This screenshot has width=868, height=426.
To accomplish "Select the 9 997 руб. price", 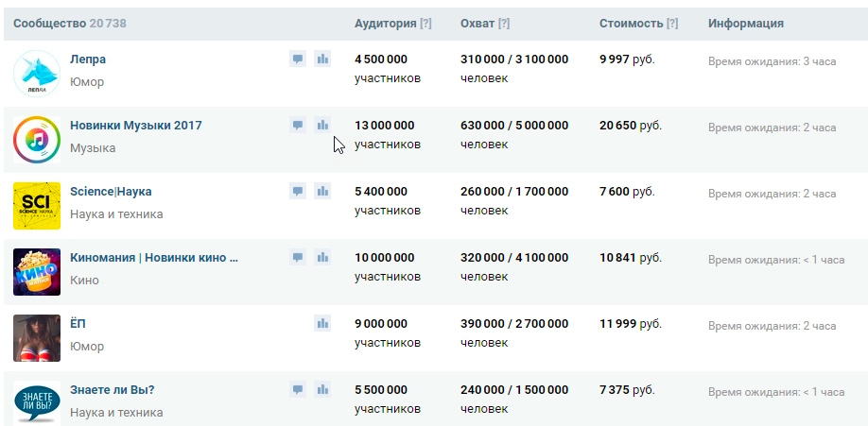I will pyautogui.click(x=627, y=60).
